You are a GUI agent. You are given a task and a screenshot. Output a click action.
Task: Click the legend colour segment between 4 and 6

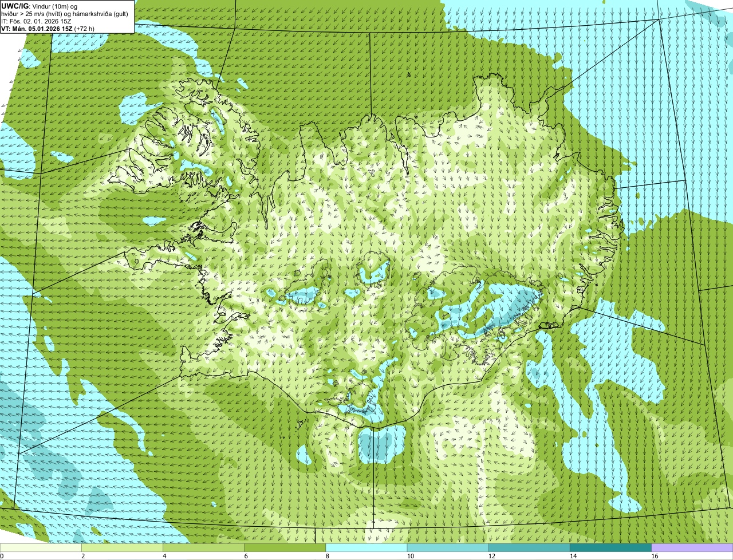[x=203, y=548]
